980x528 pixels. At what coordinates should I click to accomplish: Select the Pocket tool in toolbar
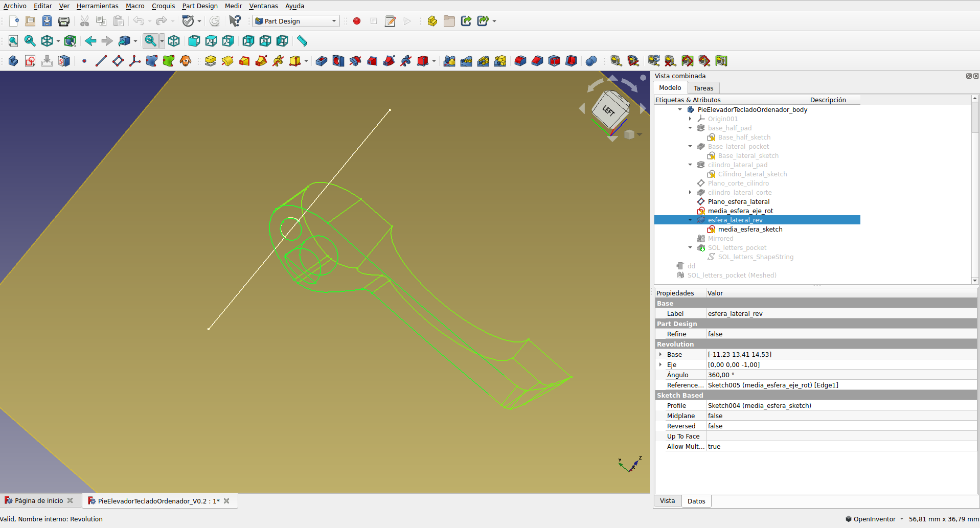pos(322,61)
